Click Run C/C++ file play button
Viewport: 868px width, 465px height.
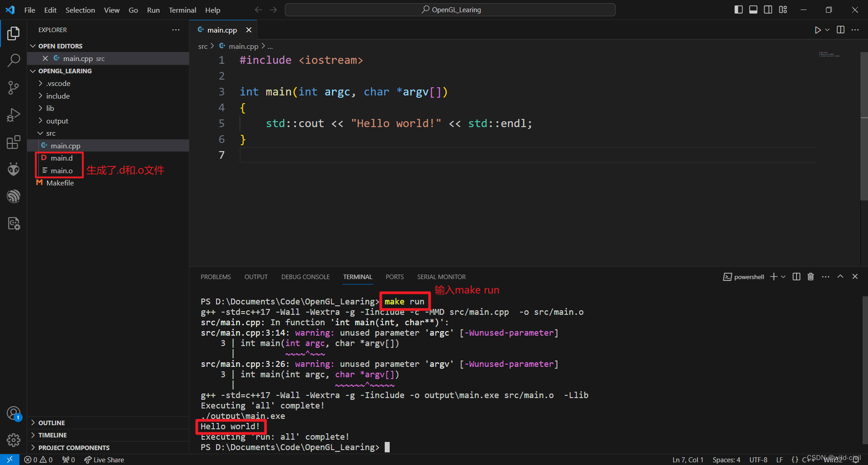[817, 30]
